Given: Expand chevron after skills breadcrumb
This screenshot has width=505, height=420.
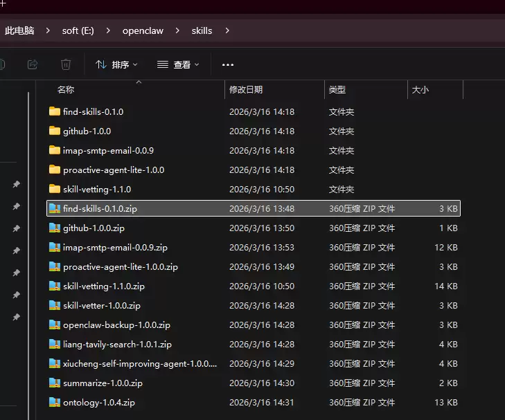Looking at the screenshot, I should tap(227, 30).
